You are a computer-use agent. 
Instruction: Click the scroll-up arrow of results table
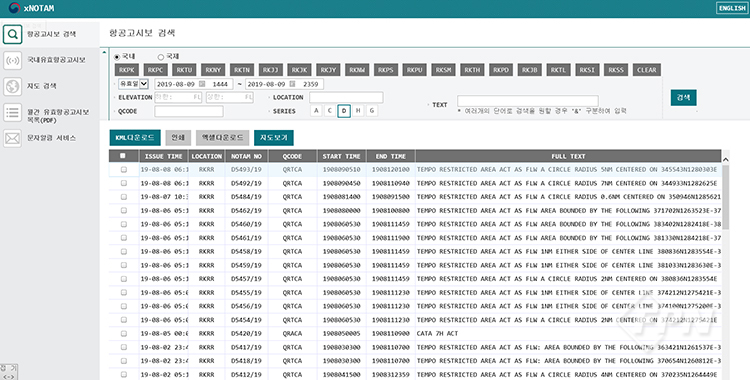pyautogui.click(x=725, y=159)
